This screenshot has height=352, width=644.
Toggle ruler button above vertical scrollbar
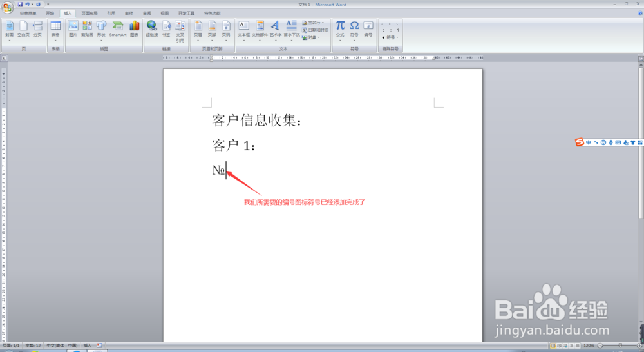[x=640, y=59]
